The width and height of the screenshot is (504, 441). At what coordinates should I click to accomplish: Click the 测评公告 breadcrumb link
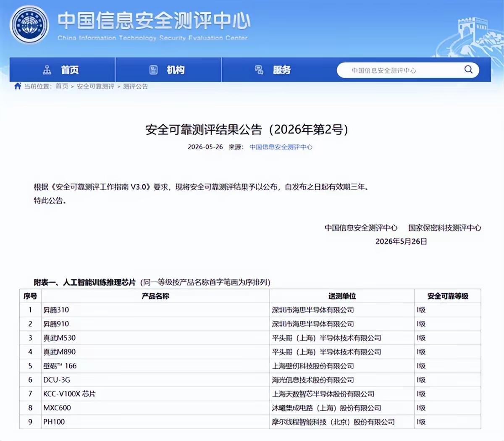[x=135, y=86]
